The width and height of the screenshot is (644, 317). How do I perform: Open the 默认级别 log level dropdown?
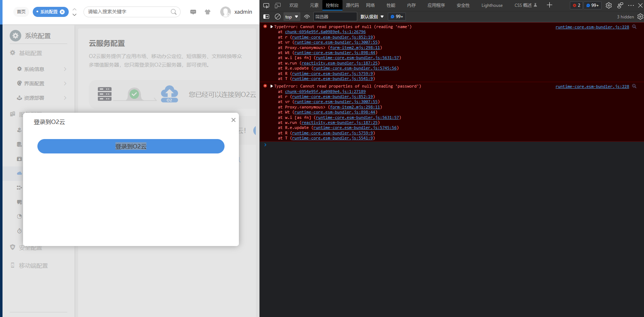pos(372,17)
